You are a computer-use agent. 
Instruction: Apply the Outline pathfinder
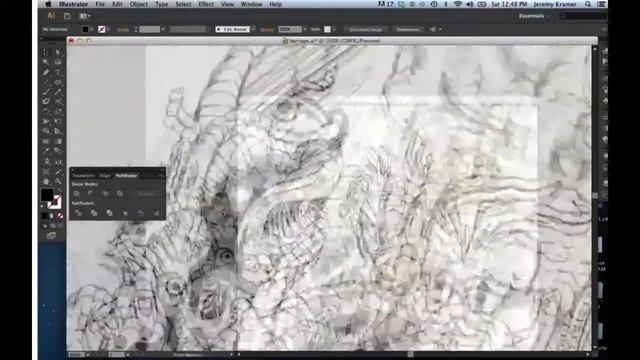(x=141, y=213)
